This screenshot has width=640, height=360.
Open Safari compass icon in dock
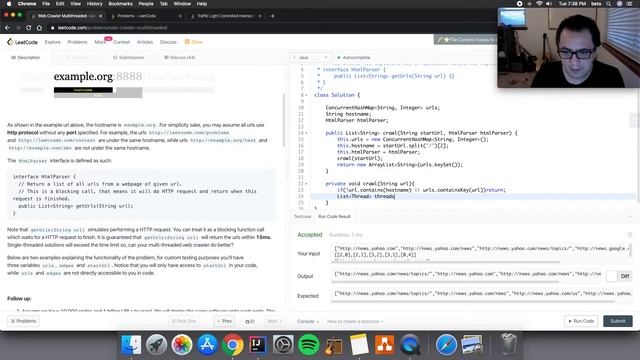click(x=446, y=345)
